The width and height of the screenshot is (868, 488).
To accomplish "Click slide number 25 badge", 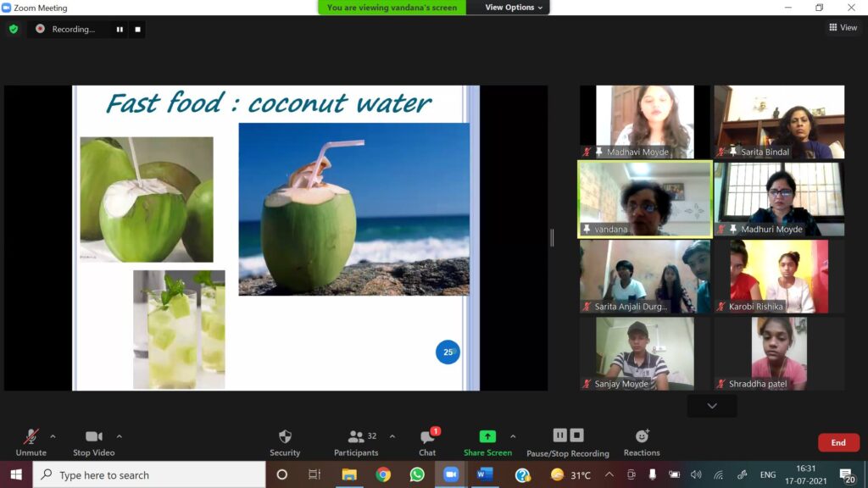I will 448,352.
